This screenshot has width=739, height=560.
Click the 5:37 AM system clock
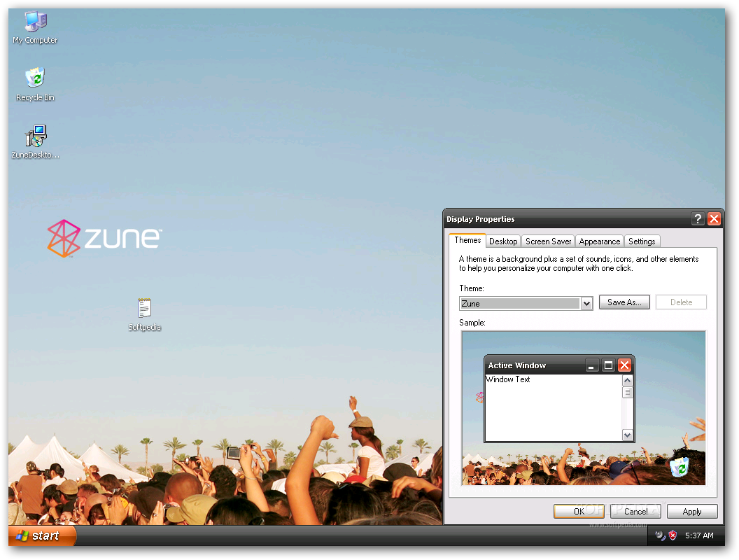tap(699, 535)
